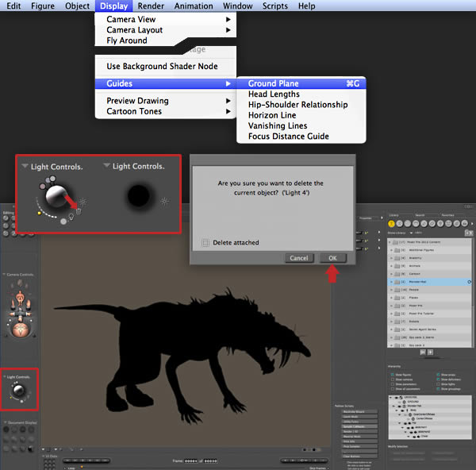476x470 pixels.
Task: Select the Props library category icon
Action: (x=432, y=224)
